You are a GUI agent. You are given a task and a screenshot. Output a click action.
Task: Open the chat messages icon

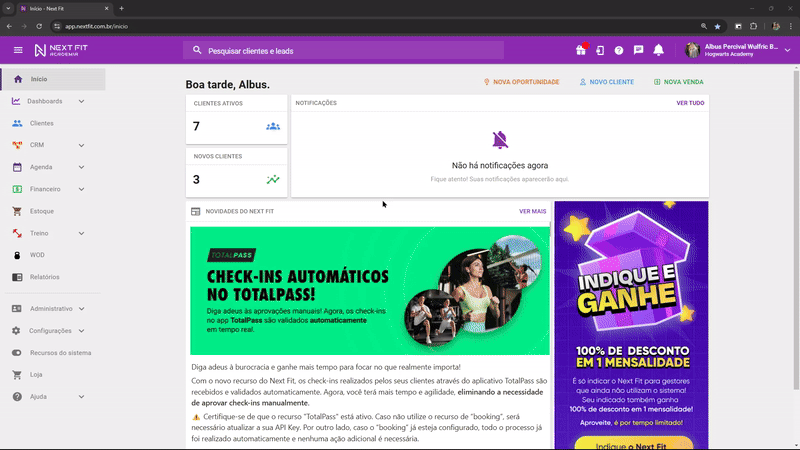pos(638,50)
